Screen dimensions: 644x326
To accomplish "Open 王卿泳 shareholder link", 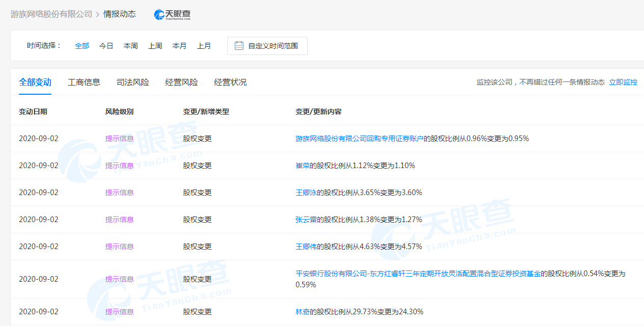I will click(306, 193).
